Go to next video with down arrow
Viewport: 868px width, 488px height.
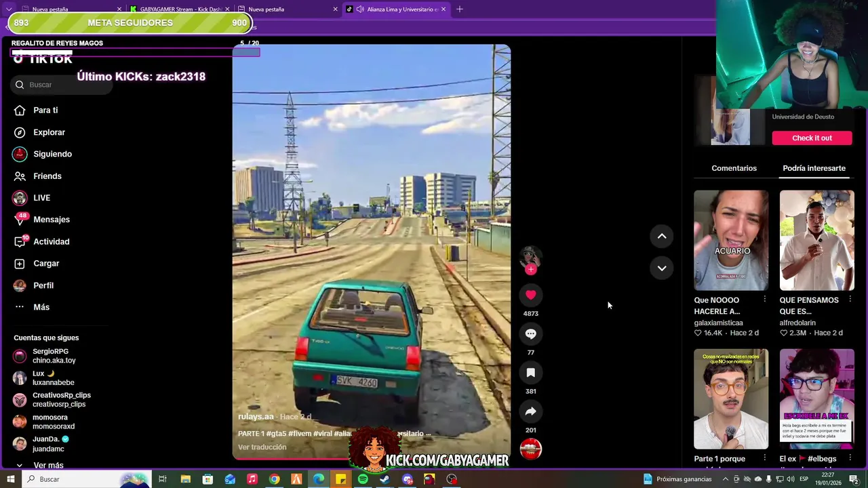[x=662, y=268]
